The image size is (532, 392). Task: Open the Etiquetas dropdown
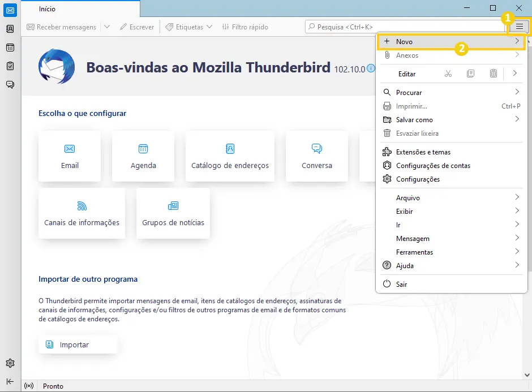pos(189,27)
